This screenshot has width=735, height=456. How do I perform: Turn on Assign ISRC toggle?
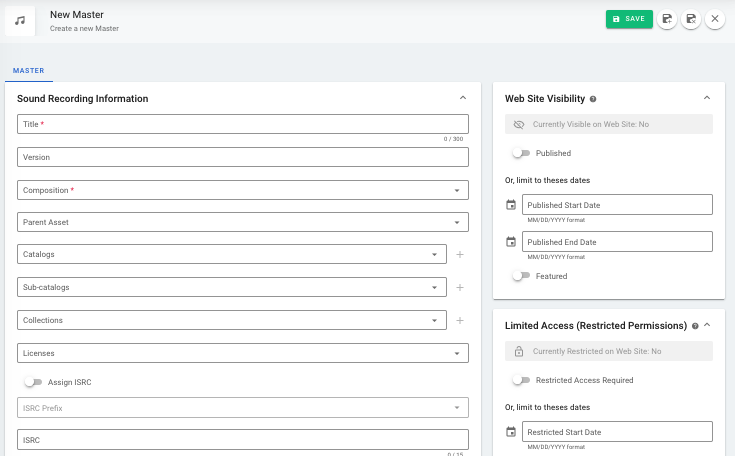(x=33, y=382)
